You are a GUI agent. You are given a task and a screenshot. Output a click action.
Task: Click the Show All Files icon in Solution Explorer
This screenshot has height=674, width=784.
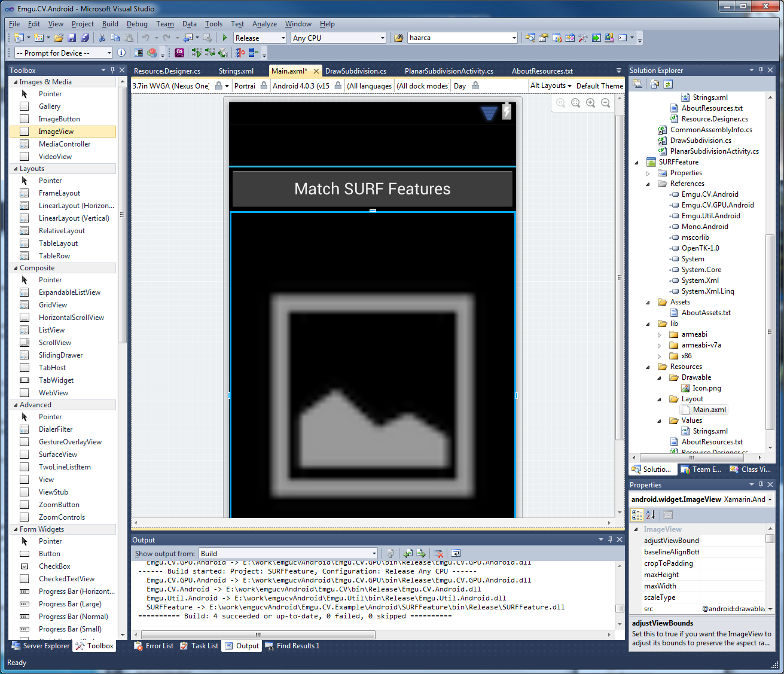click(654, 84)
